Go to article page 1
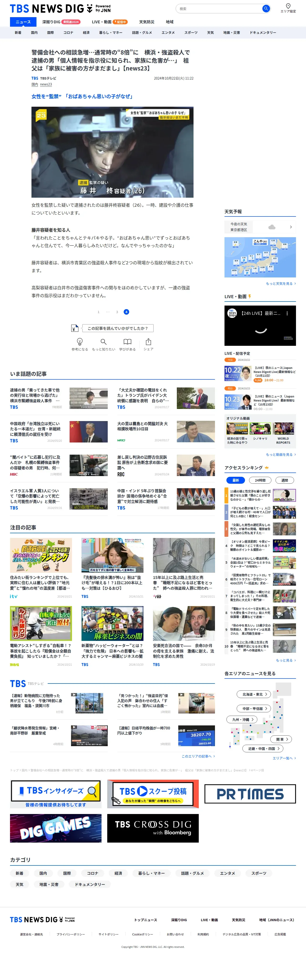306x980 pixels. pos(98,312)
